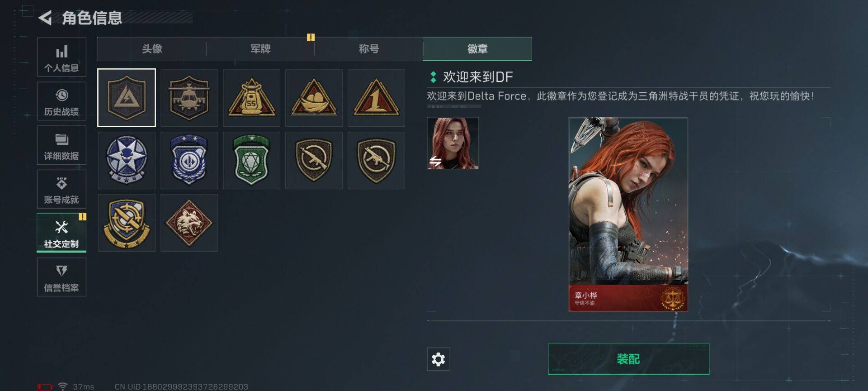
Task: Click the 装配 equip button
Action: tap(628, 359)
